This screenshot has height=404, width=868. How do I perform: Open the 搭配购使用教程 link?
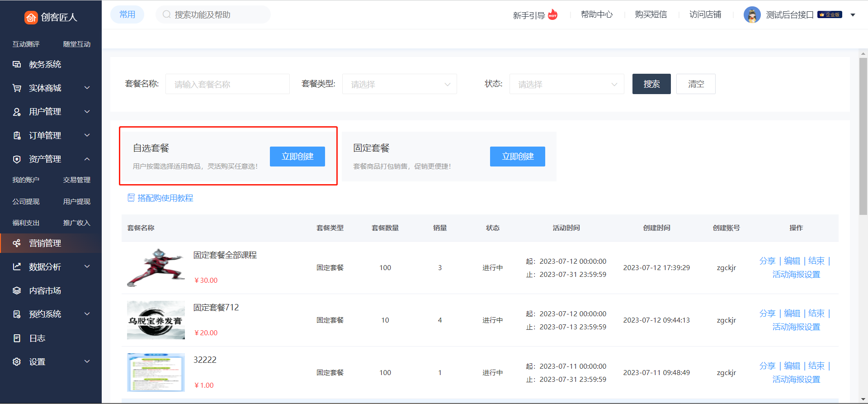tap(165, 198)
